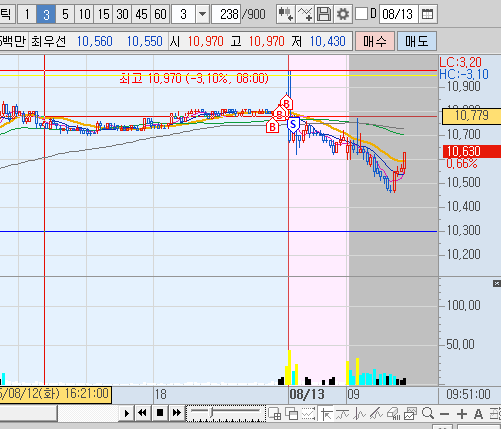Click the date input field 08/13
This screenshot has height=429, width=501.
pos(398,14)
